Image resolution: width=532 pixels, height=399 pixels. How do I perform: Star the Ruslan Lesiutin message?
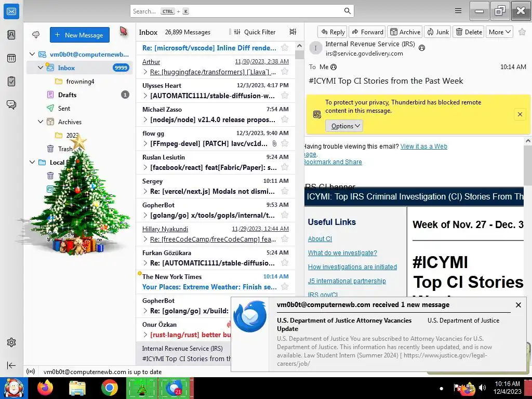pos(285,167)
